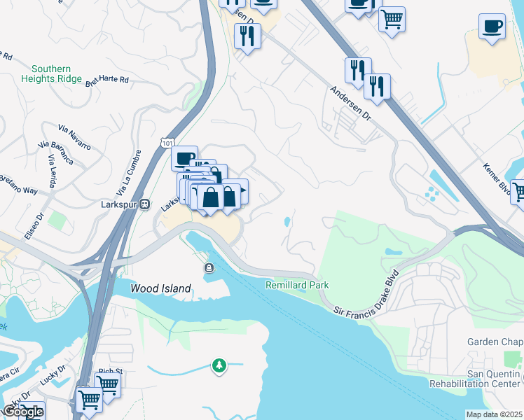Screen dimensions: 524x420
Task: Select the Southern Heights Ridge label
Action: (51, 73)
